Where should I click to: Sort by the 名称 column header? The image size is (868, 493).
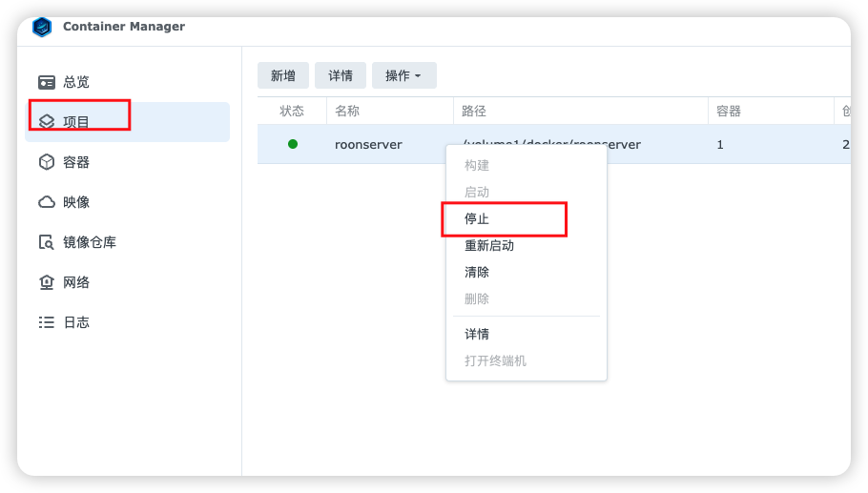coord(347,111)
